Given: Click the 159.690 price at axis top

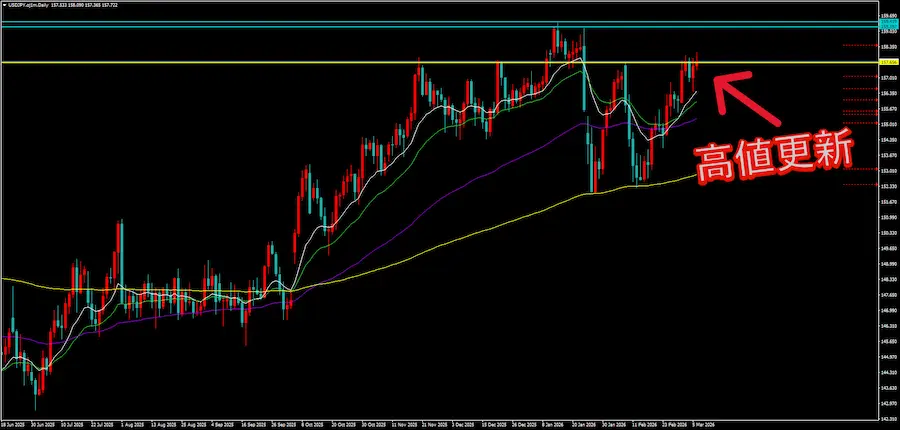Looking at the screenshot, I should (x=887, y=15).
